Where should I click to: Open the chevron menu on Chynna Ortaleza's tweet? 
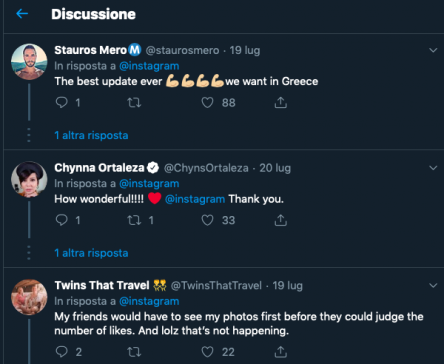[433, 168]
